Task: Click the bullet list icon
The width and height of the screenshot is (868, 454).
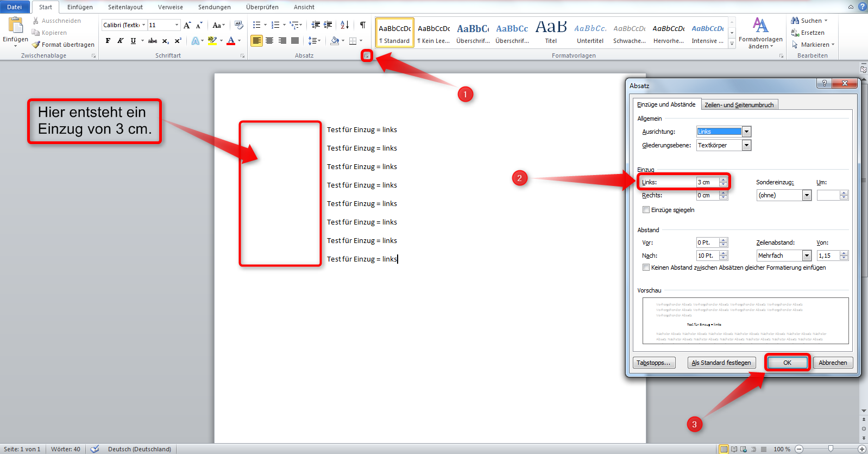Action: [x=256, y=25]
